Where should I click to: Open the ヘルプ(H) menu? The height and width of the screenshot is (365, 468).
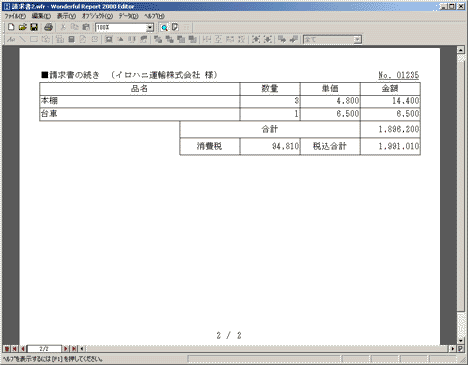(154, 16)
